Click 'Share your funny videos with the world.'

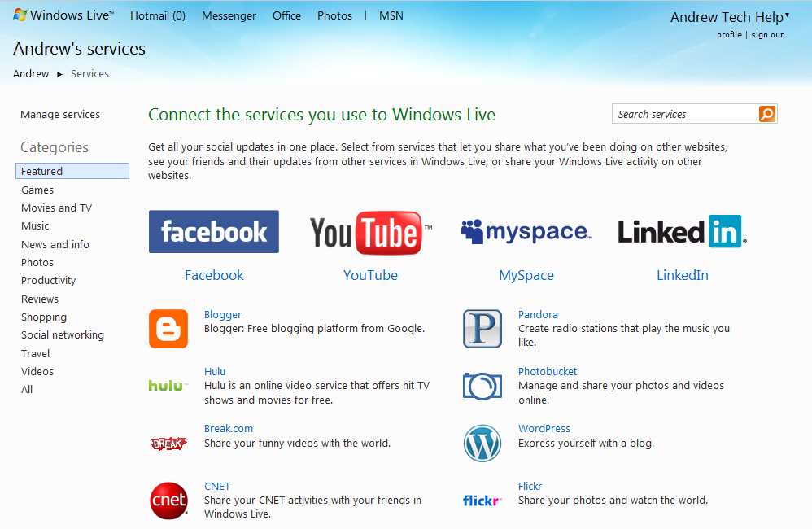pyautogui.click(x=297, y=443)
